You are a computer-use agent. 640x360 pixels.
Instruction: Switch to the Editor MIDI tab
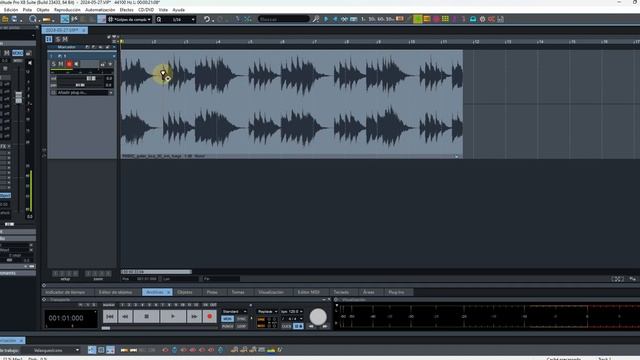pyautogui.click(x=309, y=292)
